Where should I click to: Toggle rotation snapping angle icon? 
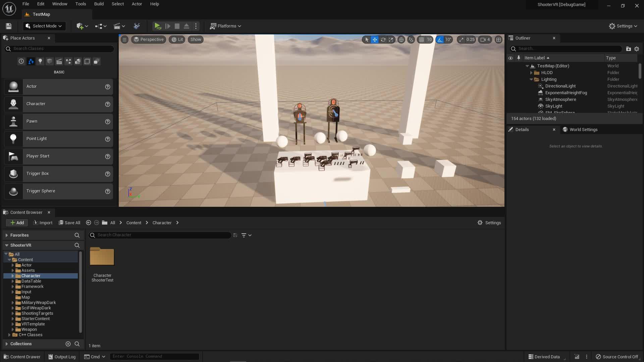click(x=440, y=40)
